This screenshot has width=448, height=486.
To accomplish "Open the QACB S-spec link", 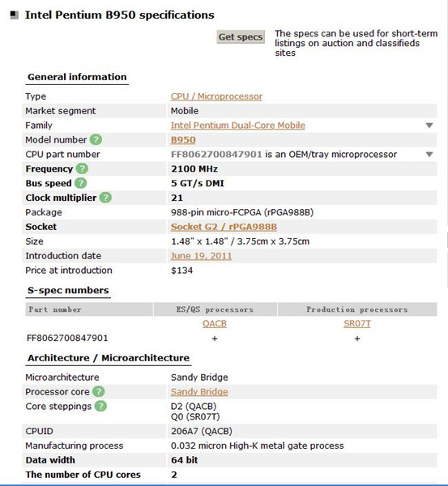I will (215, 323).
